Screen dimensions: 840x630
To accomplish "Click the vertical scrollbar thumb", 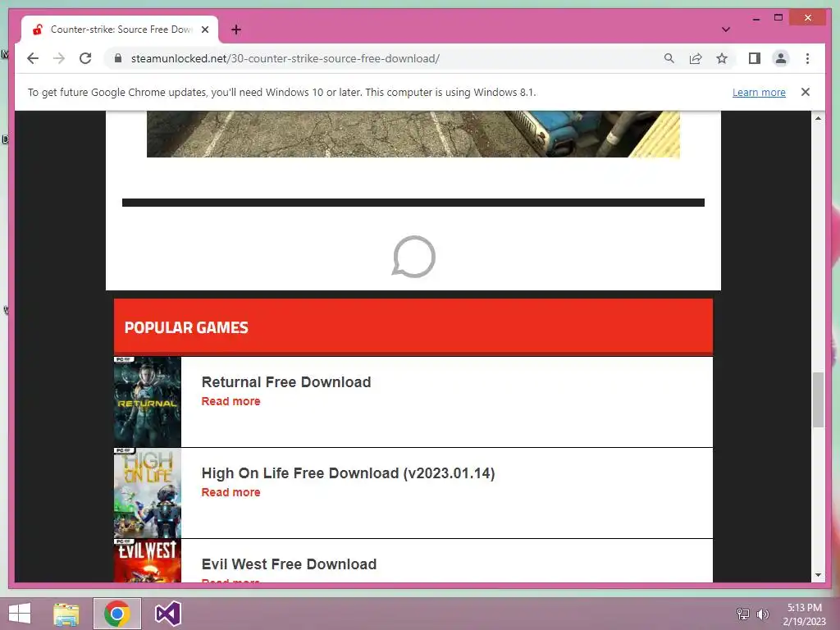I will coord(818,399).
